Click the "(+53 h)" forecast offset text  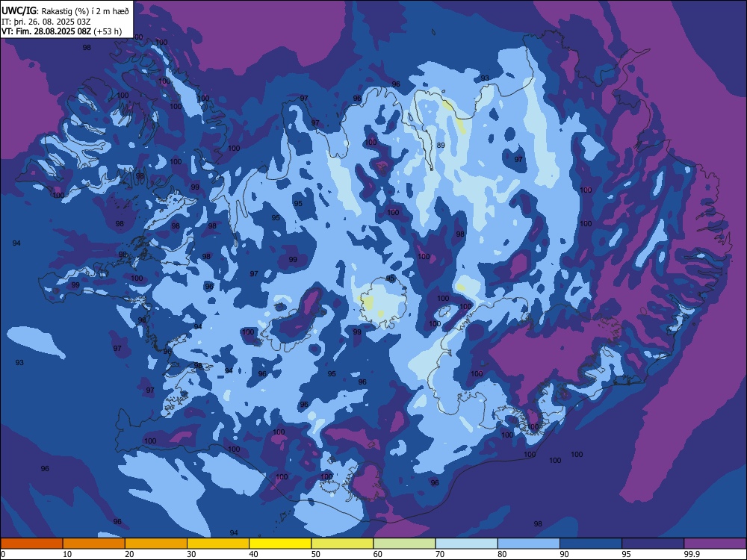pos(108,31)
